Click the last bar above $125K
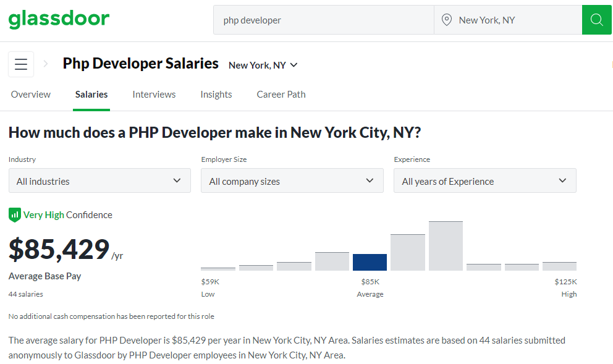This screenshot has width=613, height=364. (559, 266)
